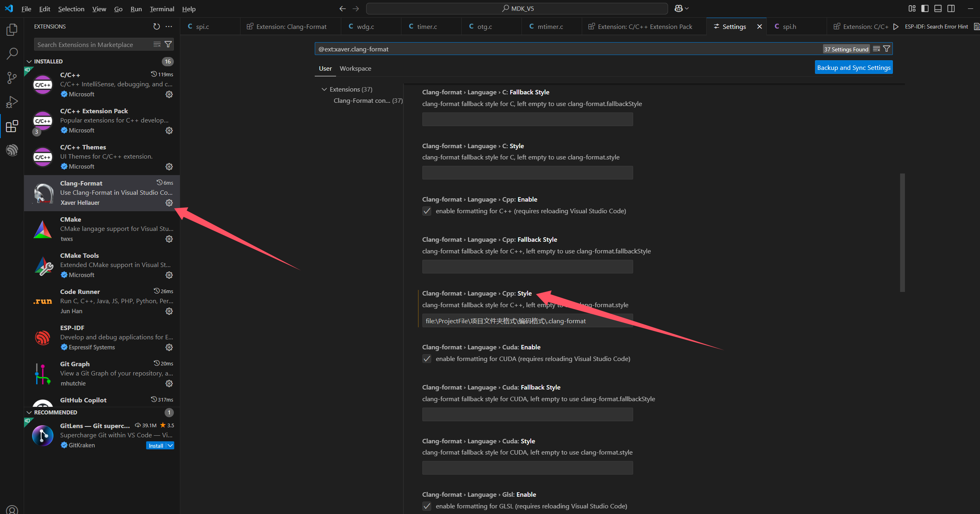Expand the RECOMMENDED extensions section

[x=29, y=412]
